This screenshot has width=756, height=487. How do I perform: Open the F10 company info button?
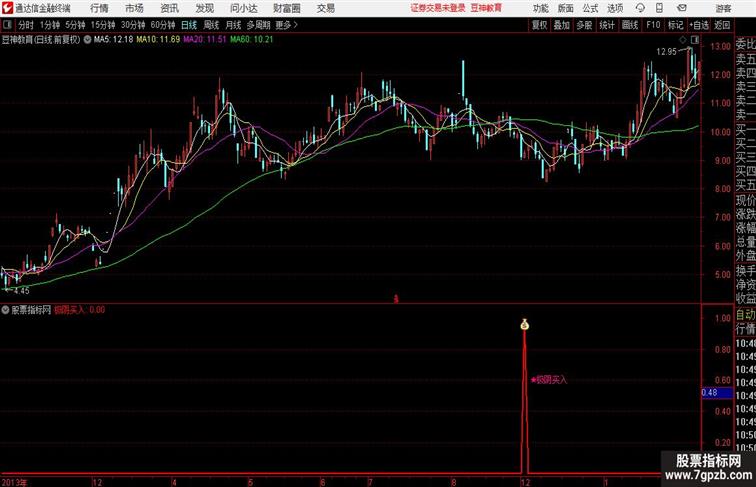coord(653,25)
